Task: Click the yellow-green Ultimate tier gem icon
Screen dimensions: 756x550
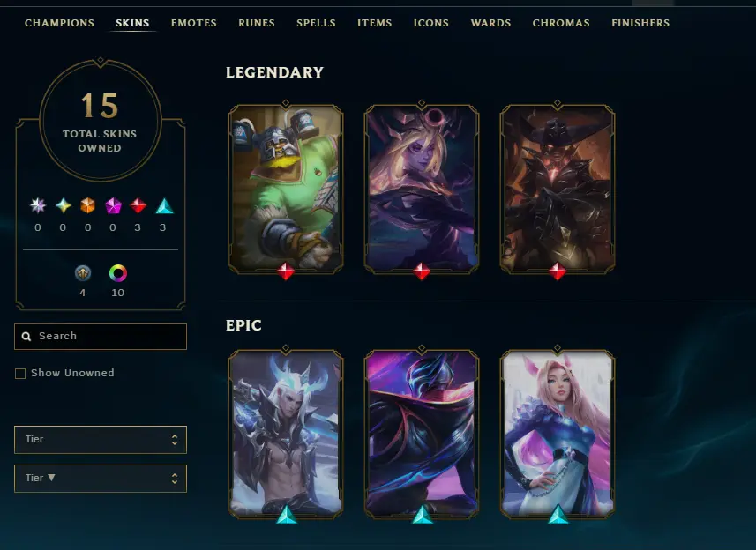Action: click(x=64, y=205)
